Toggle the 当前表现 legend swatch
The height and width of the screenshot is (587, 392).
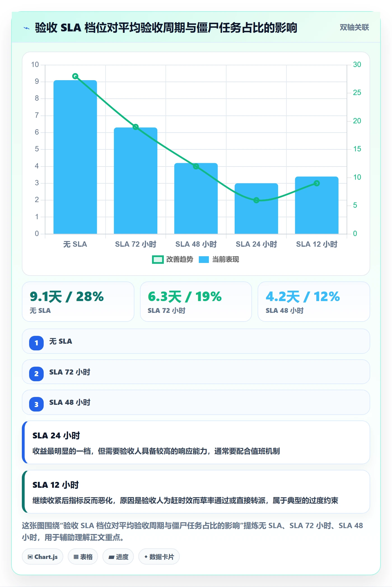204,260
